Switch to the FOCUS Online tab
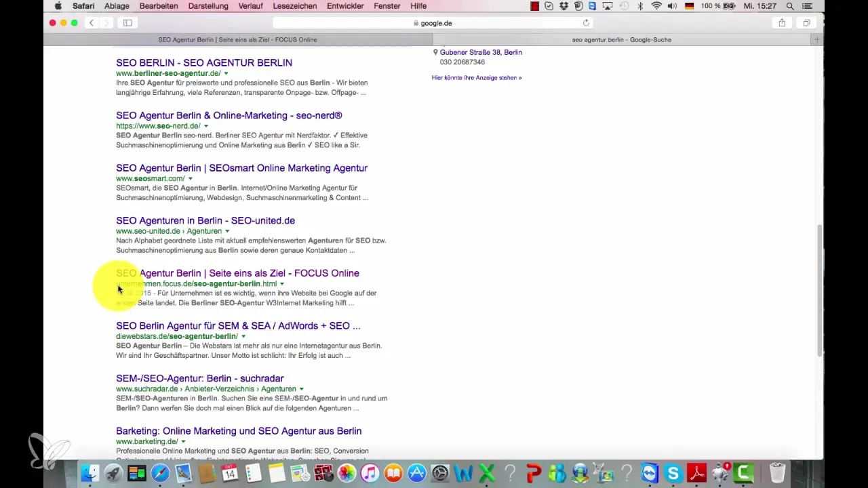This screenshot has width=868, height=488. pyautogui.click(x=238, y=39)
